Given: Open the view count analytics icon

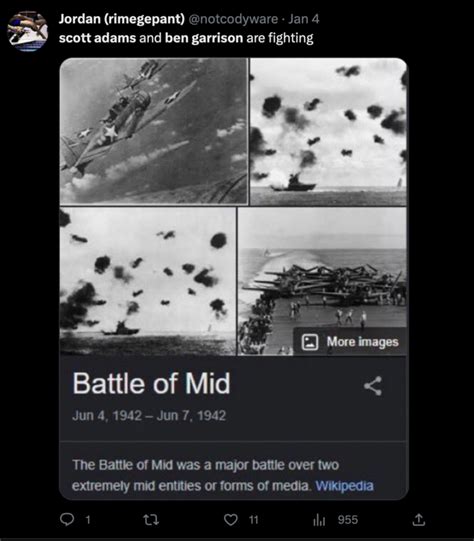Looking at the screenshot, I should point(319,520).
